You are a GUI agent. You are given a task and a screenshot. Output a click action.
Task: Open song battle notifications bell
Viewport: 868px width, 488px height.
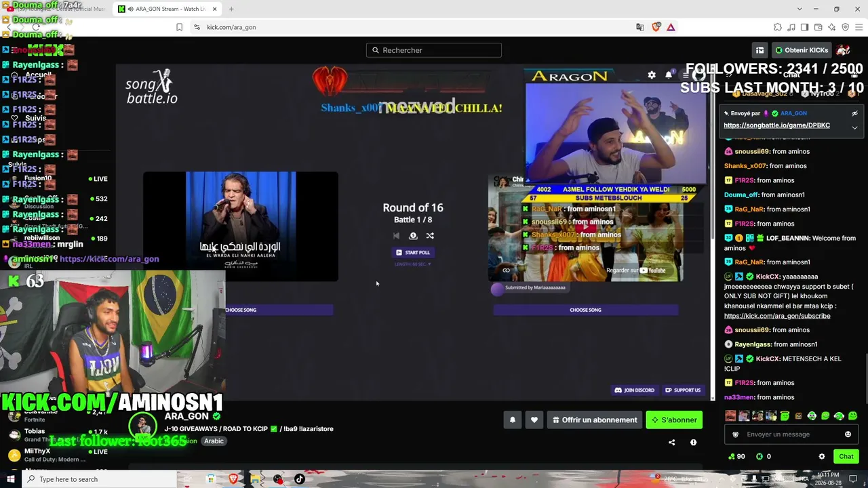[x=669, y=75]
